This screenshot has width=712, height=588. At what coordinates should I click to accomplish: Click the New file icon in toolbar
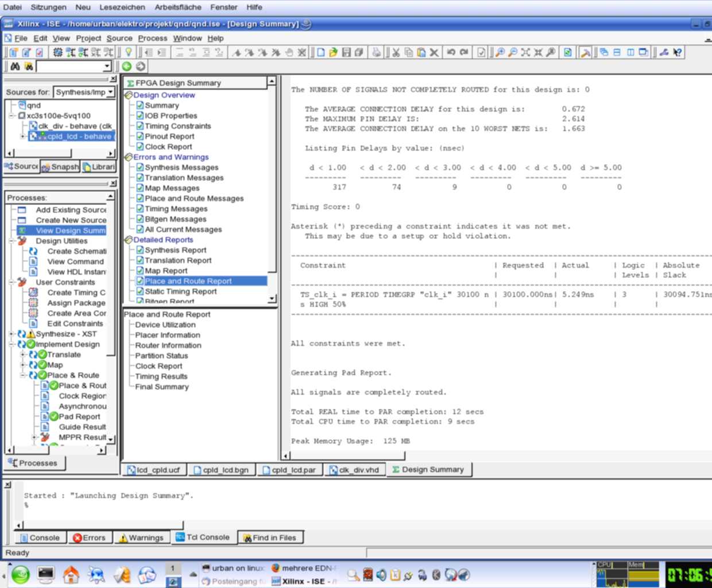click(x=320, y=52)
